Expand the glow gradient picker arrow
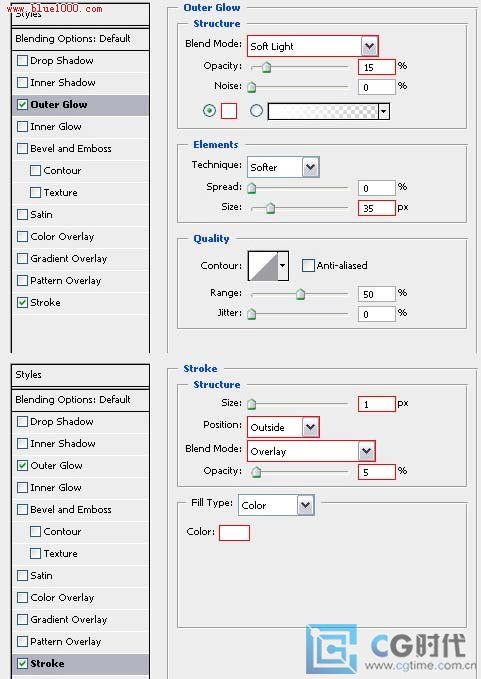 384,111
